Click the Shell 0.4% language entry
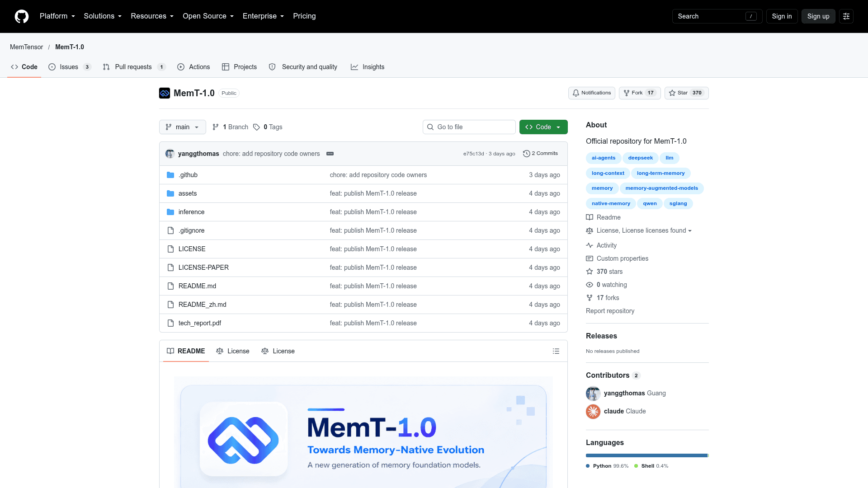Screen dimensions: 868x488 pos(651,466)
